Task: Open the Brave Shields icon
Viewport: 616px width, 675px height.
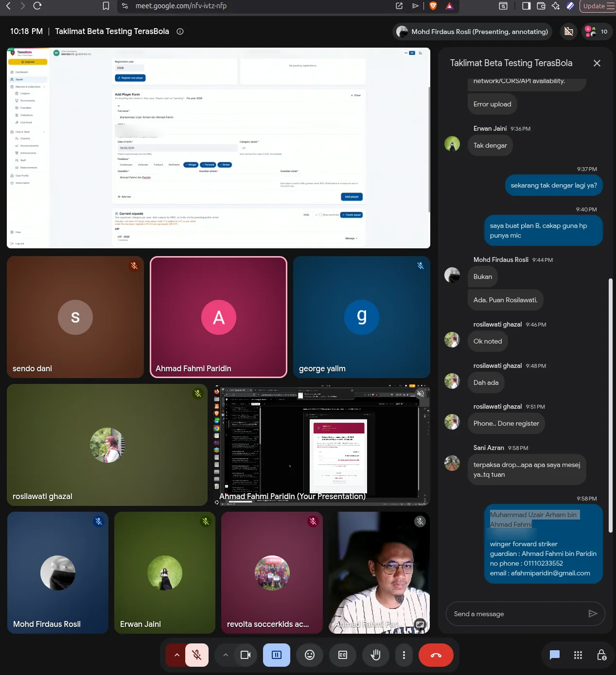Action: click(433, 6)
